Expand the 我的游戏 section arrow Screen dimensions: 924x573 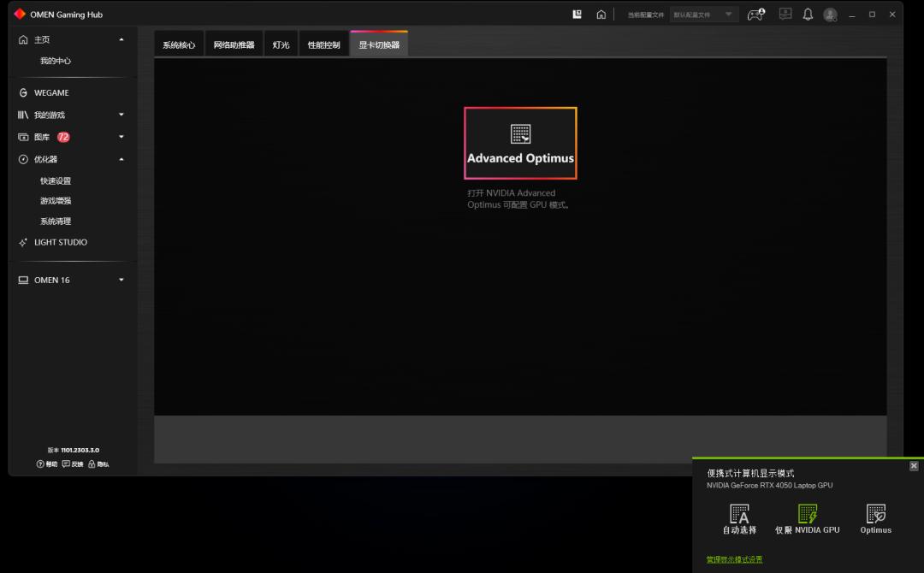click(121, 115)
